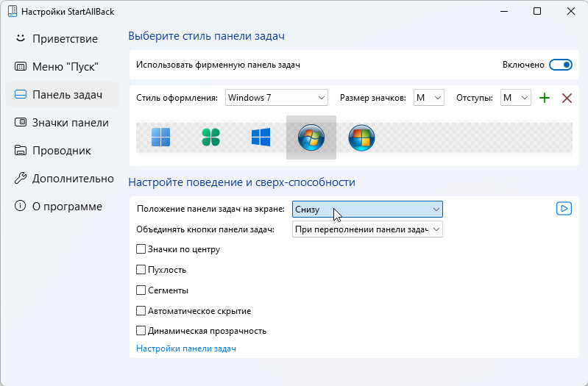Click the wrench icon beside Дополнительно

[21, 179]
